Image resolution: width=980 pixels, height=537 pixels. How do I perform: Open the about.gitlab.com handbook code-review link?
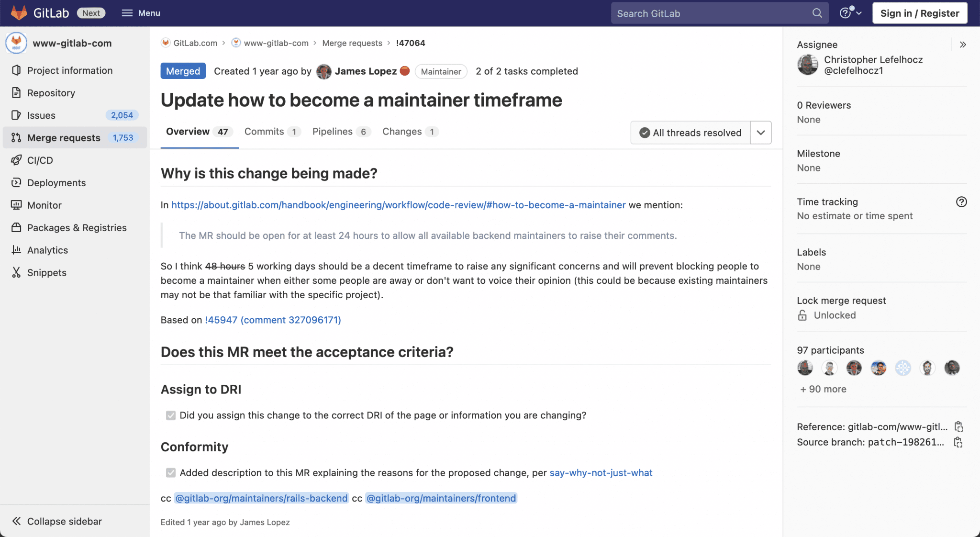(398, 205)
